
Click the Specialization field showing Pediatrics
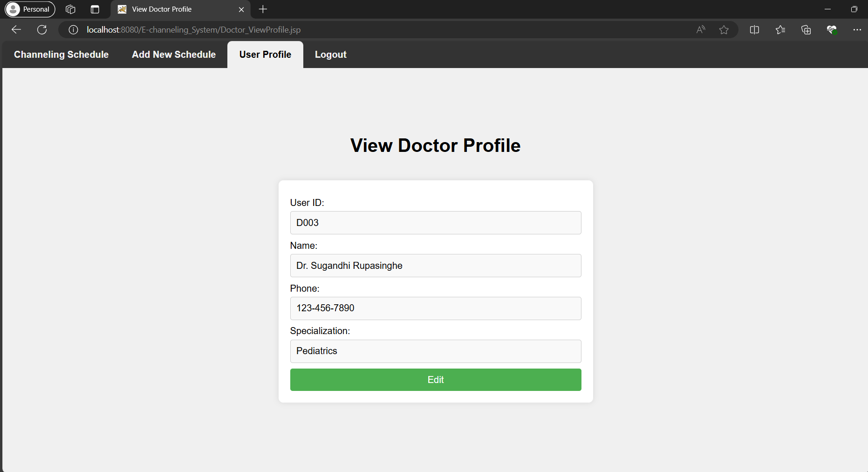click(x=435, y=351)
